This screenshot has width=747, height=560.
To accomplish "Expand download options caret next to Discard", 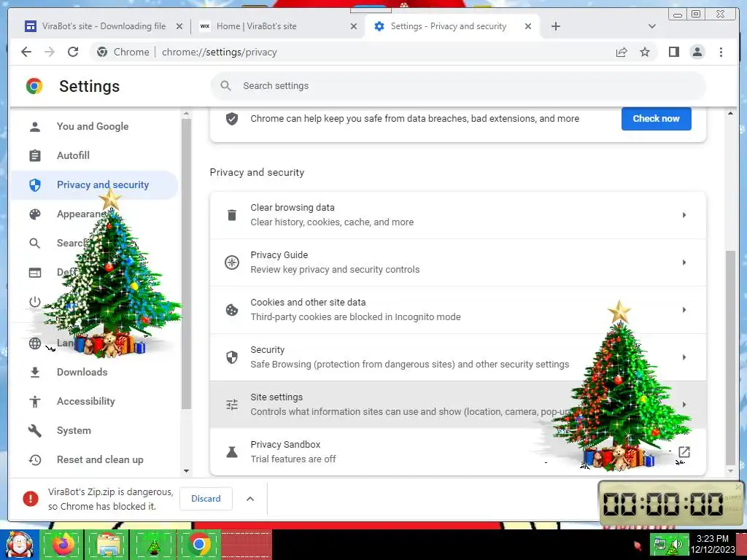I will point(250,499).
